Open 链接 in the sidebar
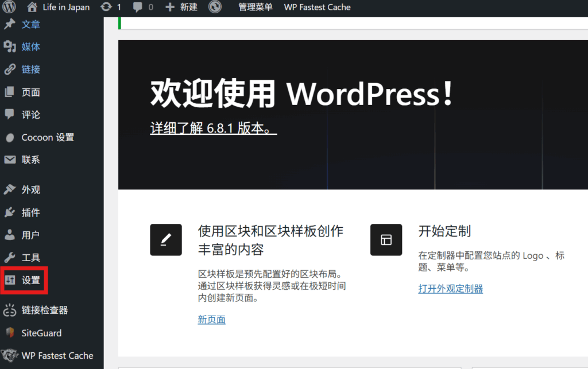This screenshot has height=369, width=588. tap(31, 69)
